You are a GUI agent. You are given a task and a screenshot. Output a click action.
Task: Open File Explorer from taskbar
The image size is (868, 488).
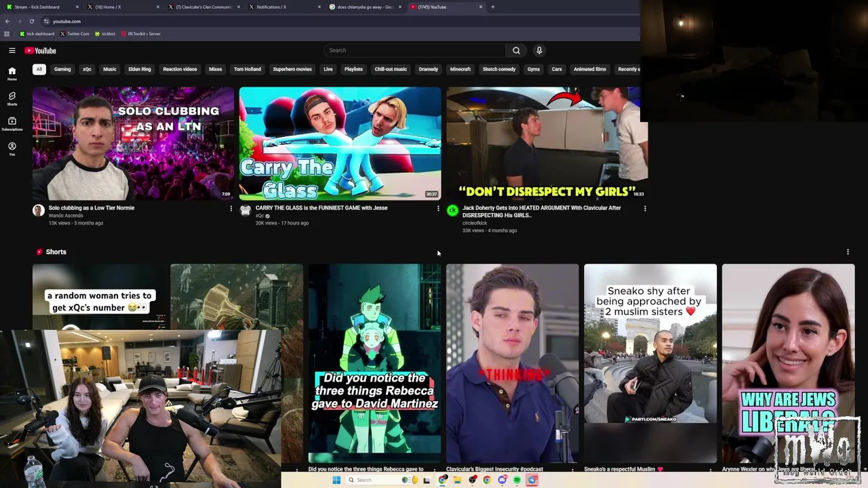458,480
